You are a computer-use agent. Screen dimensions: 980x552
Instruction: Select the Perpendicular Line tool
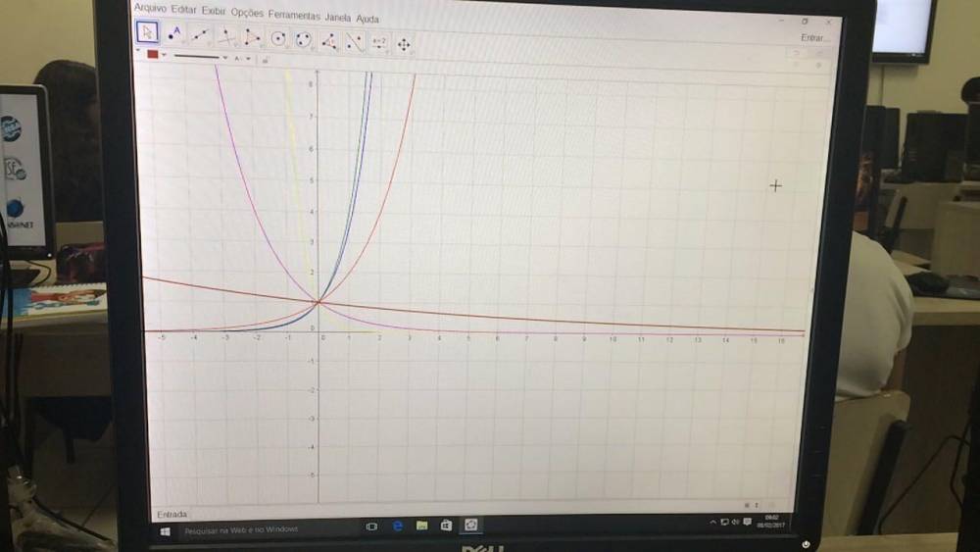pyautogui.click(x=226, y=36)
